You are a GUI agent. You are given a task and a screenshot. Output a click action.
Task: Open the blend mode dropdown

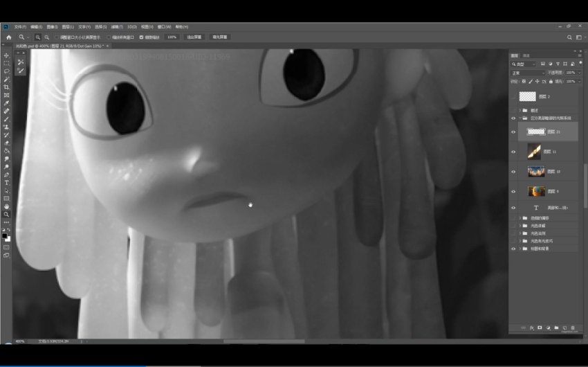coord(528,73)
